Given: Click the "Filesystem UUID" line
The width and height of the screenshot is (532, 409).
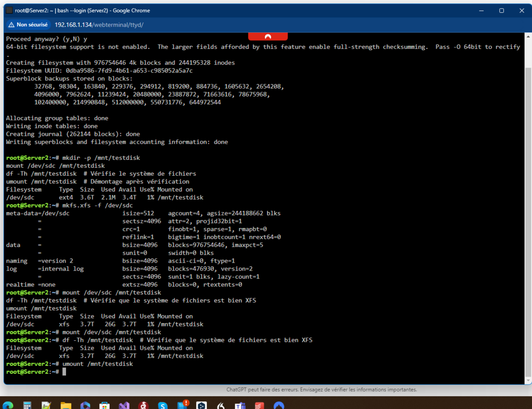Looking at the screenshot, I should 99,71.
